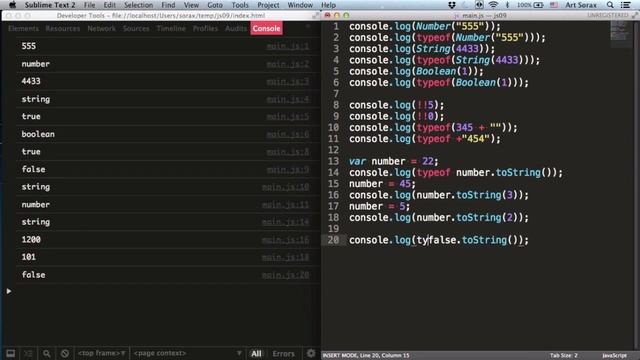Open the top frame dropdown
The height and width of the screenshot is (360, 640).
[x=102, y=353]
